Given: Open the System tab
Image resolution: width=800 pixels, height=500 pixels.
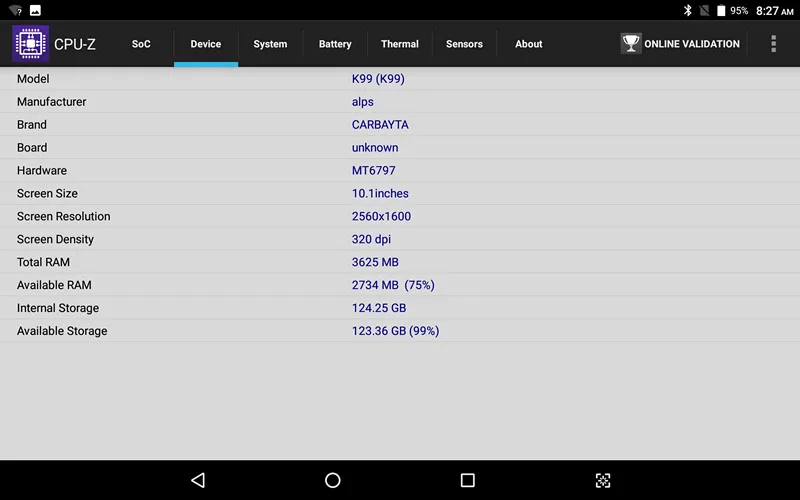Looking at the screenshot, I should pyautogui.click(x=270, y=44).
